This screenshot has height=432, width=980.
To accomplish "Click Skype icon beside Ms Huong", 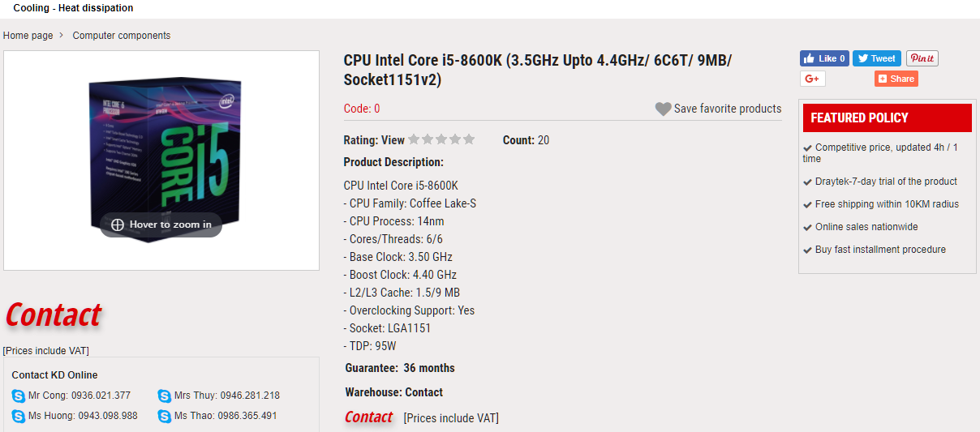I will [18, 416].
